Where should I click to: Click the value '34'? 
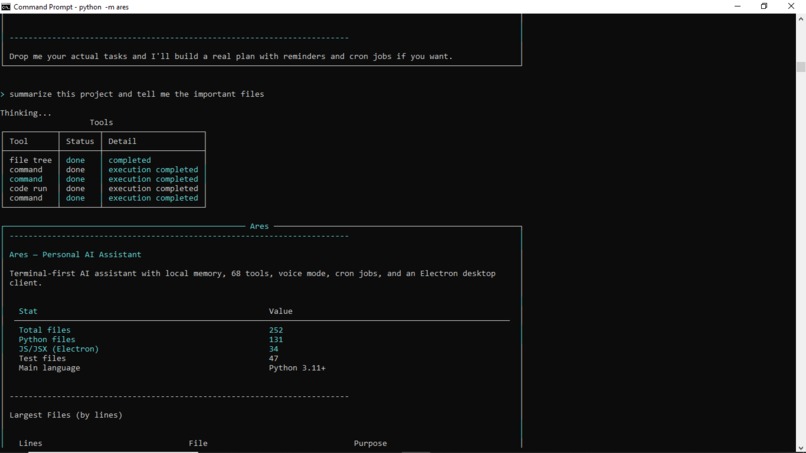(273, 349)
